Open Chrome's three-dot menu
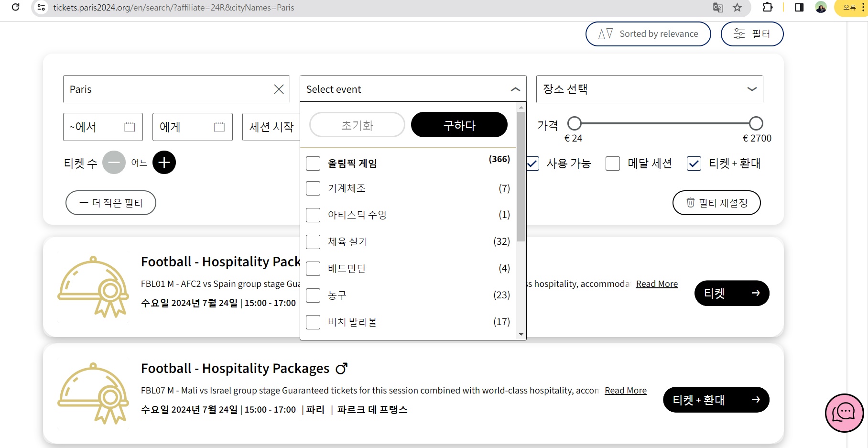 862,8
